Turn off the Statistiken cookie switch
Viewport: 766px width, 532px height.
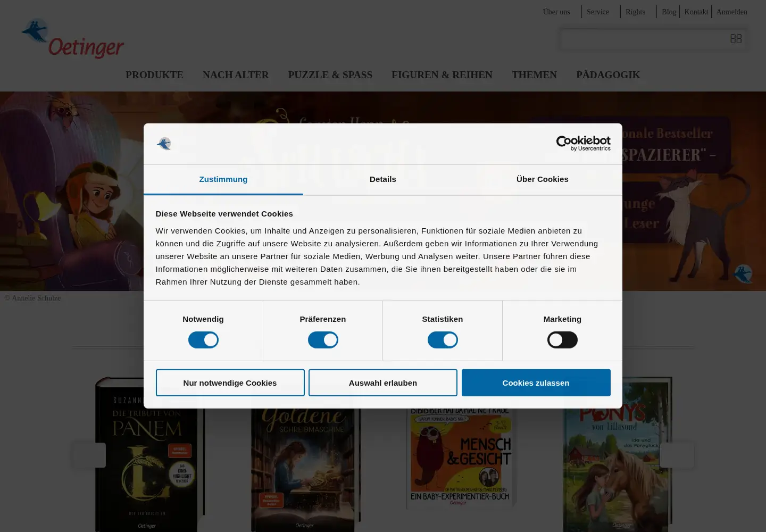443,340
